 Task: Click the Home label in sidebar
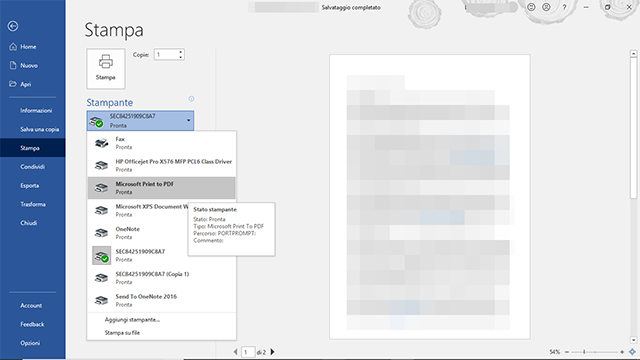click(x=28, y=47)
